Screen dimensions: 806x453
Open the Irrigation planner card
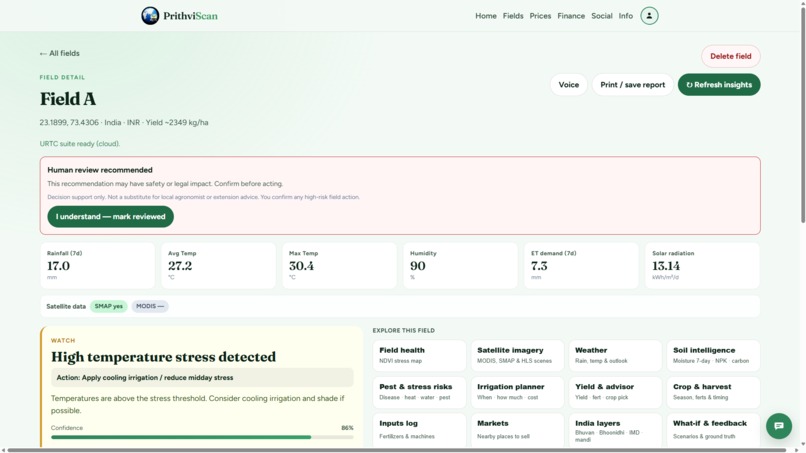(517, 392)
